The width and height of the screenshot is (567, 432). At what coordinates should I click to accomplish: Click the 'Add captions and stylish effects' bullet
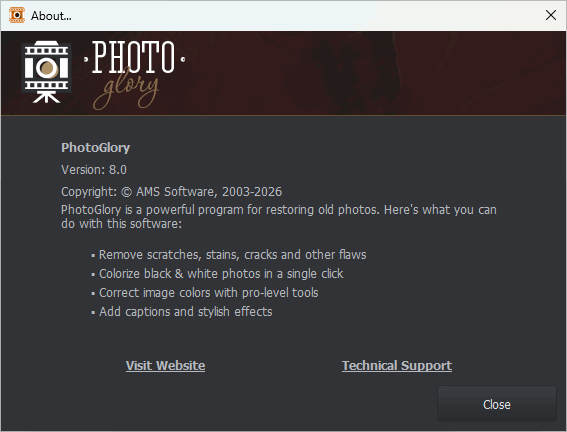182,312
